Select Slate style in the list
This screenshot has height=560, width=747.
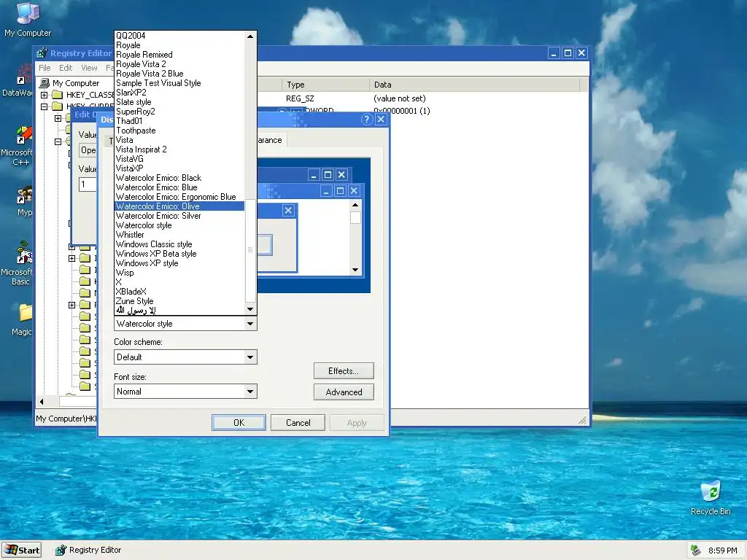[x=179, y=102]
